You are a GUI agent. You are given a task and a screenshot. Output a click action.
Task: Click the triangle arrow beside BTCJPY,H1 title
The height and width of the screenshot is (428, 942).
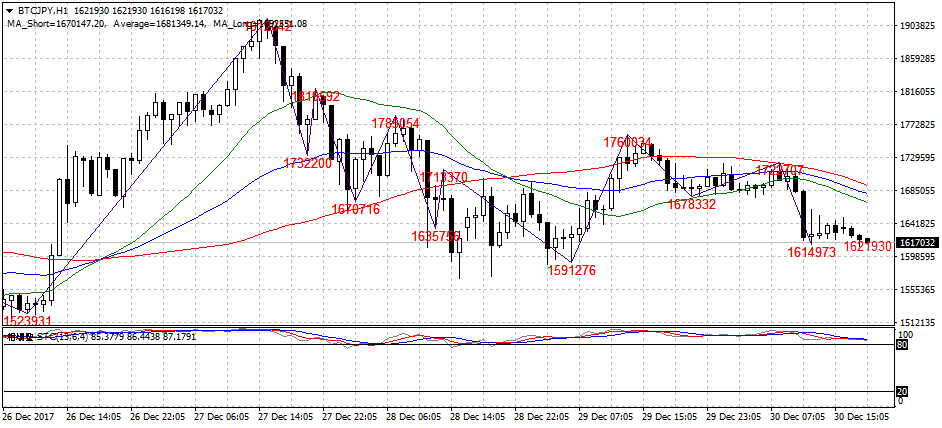click(x=9, y=9)
